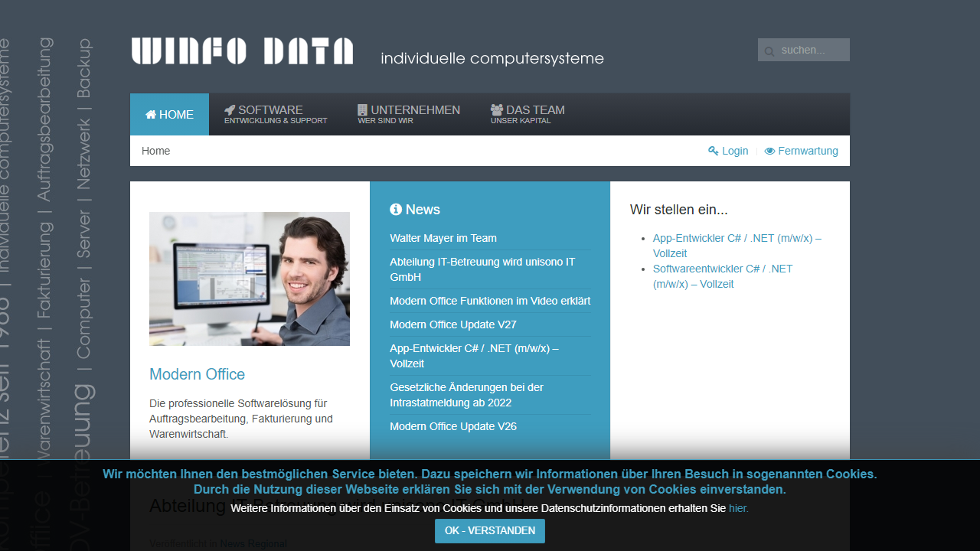This screenshot has height=551, width=980.
Task: Open the DAS TEAM menu item
Action: coord(528,115)
